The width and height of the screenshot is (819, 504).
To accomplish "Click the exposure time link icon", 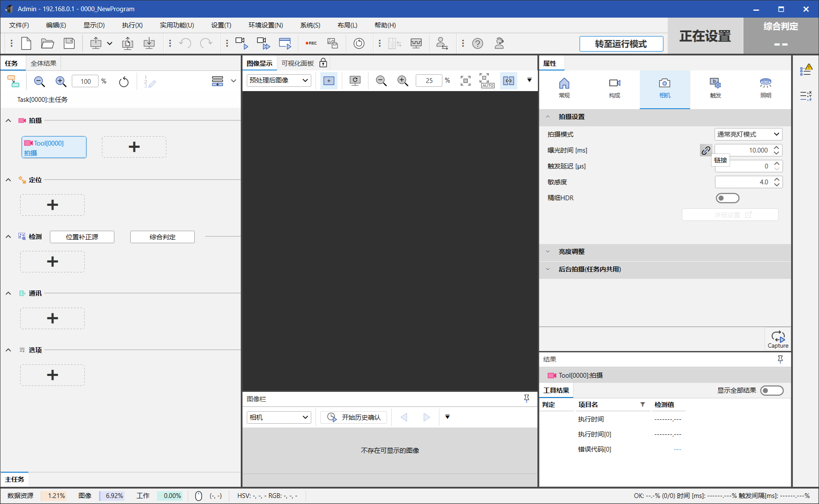I will coord(706,150).
